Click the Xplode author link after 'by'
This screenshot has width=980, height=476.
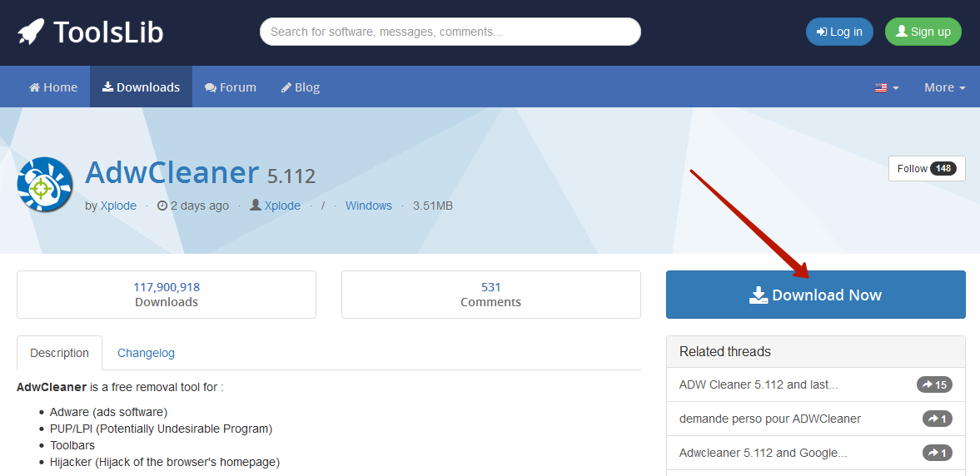pos(118,206)
